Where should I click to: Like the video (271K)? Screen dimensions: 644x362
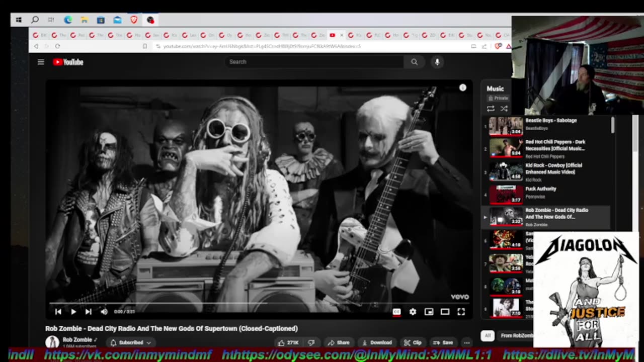(288, 342)
